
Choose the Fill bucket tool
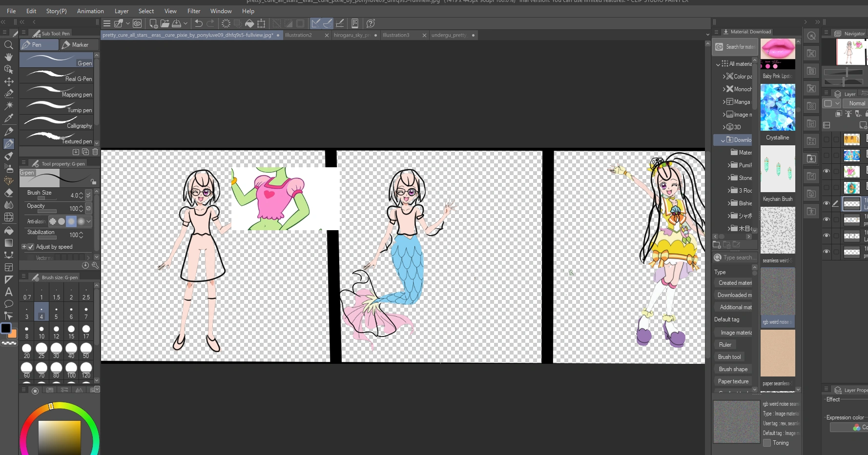(x=8, y=230)
